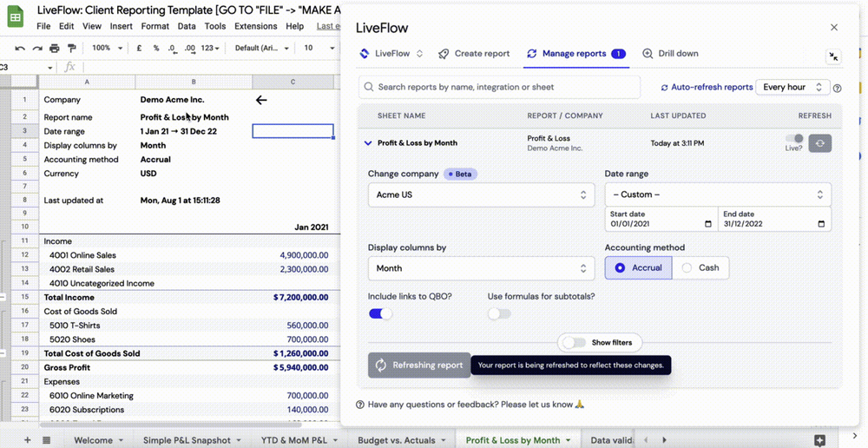868x448 pixels.
Task: Increase decimal places icon
Action: pos(190,48)
